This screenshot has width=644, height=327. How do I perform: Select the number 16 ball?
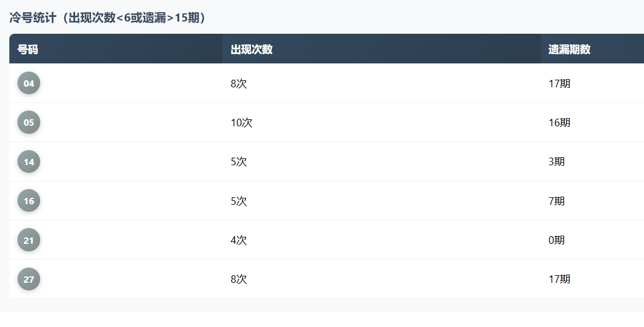click(x=29, y=201)
